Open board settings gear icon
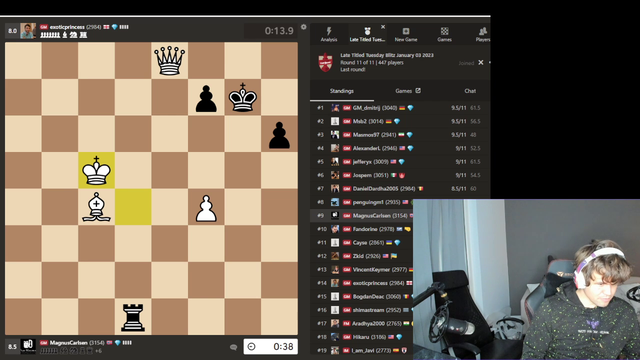 [x=304, y=27]
